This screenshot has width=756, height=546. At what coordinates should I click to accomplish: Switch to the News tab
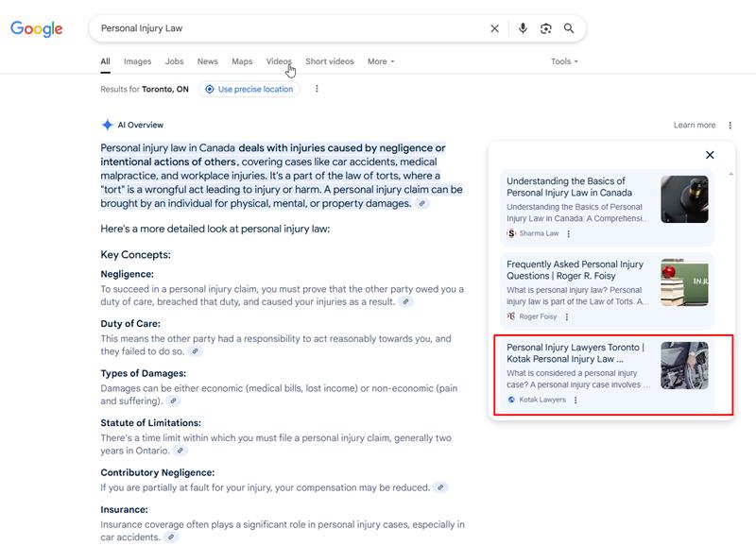pyautogui.click(x=207, y=61)
